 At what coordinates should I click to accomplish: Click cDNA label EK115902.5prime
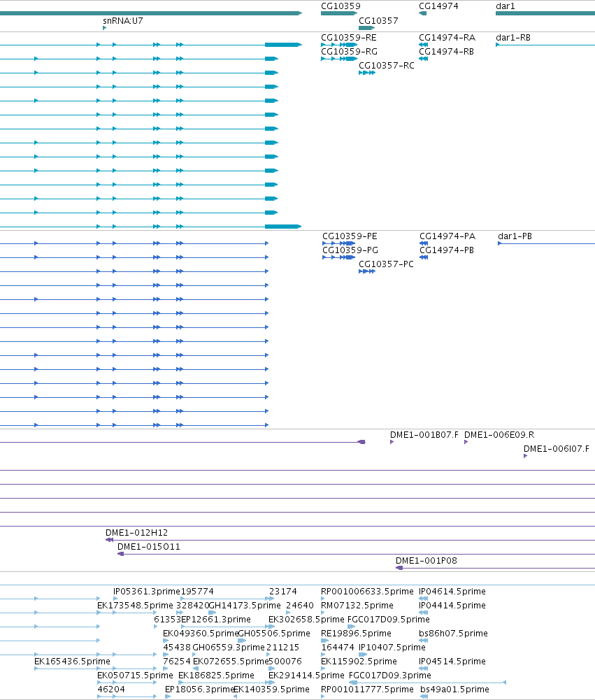(359, 662)
